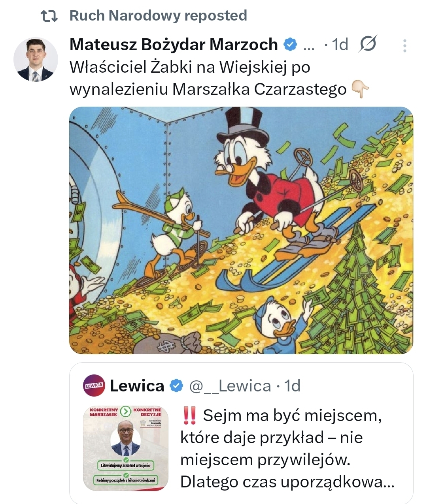Screen dimensions: 427x504
Task: Tap the crossed-out circle icon beside timestamp
Action: (368, 44)
